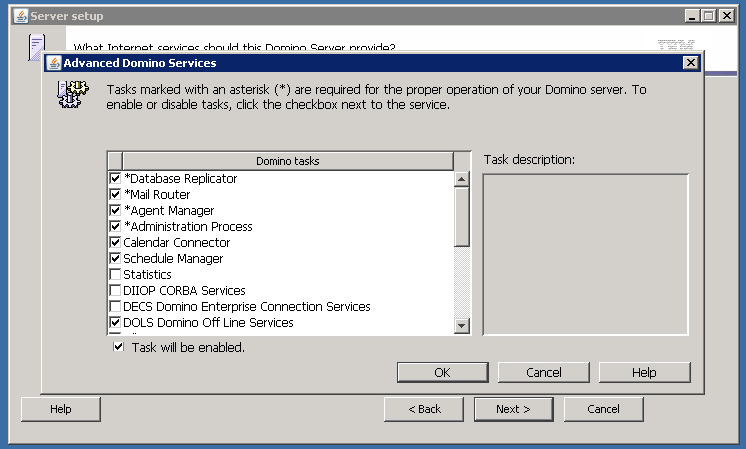Select the 'Calendar Connector' row text
The height and width of the screenshot is (449, 746).
[177, 243]
